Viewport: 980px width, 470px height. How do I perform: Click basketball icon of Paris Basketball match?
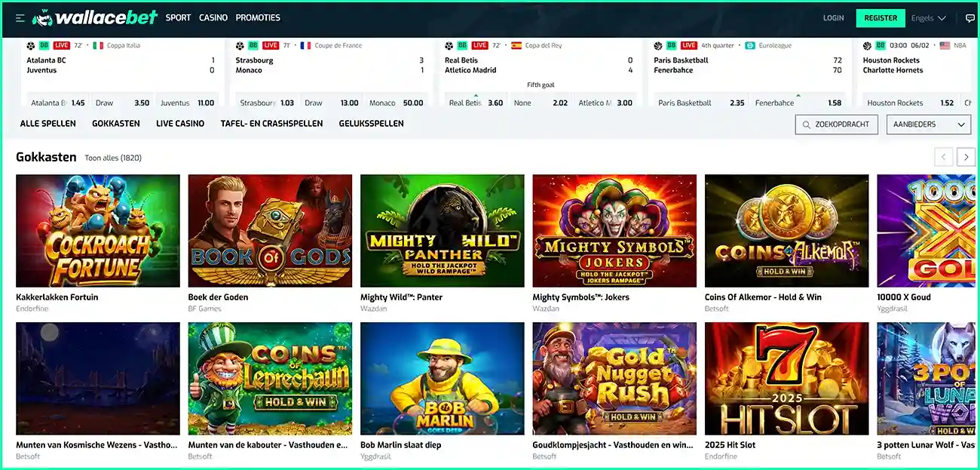tap(659, 45)
